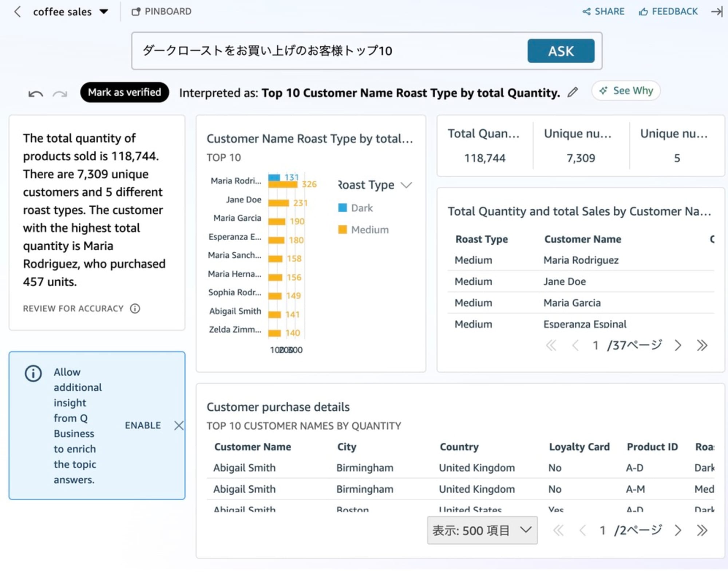Expand the Roast Type legend dropdown
The height and width of the screenshot is (576, 728).
(x=406, y=185)
